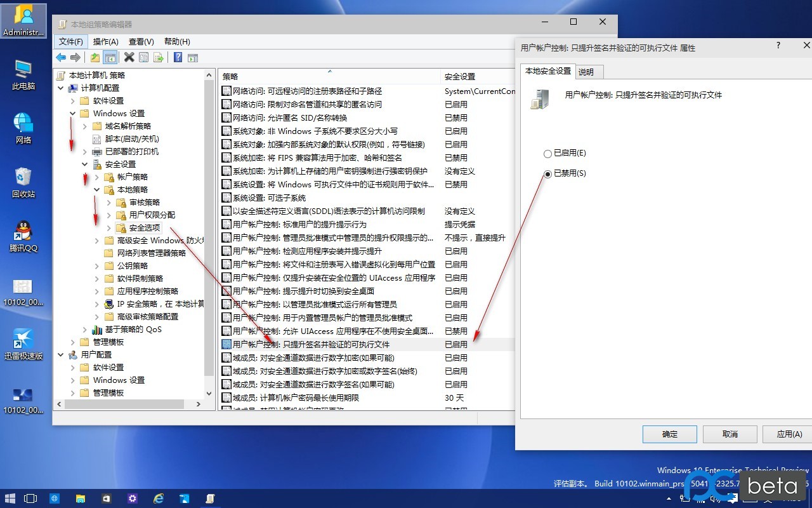Click the Back arrow in the toolbar
Screen dimensions: 812x508
click(61, 58)
